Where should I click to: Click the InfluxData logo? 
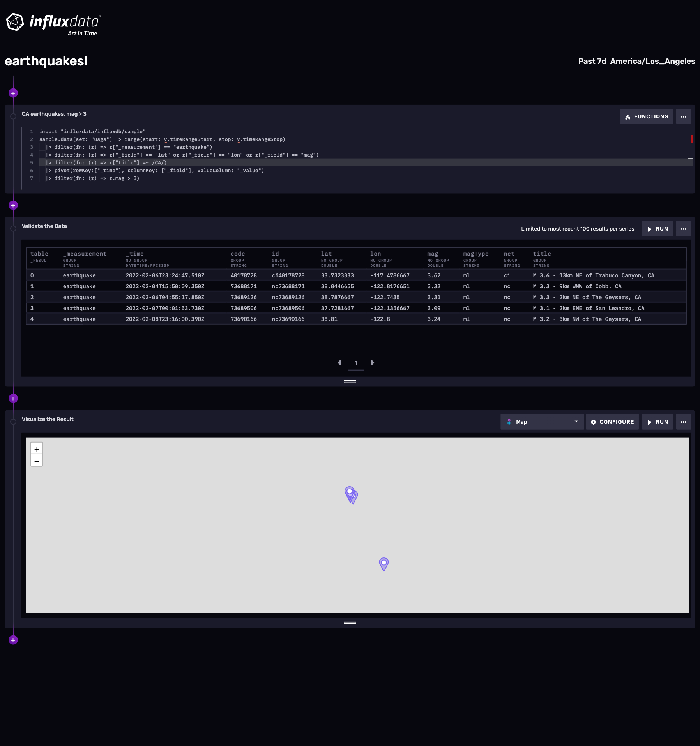click(53, 23)
